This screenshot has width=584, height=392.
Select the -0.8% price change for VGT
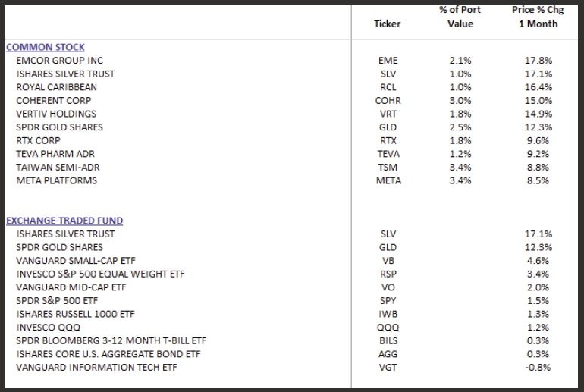click(x=536, y=368)
